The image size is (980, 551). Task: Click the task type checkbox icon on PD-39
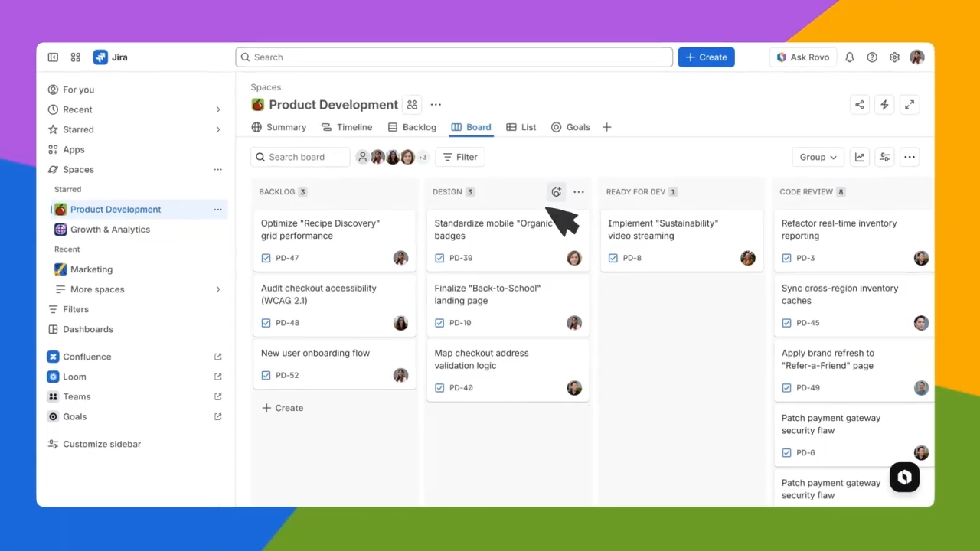[439, 258]
